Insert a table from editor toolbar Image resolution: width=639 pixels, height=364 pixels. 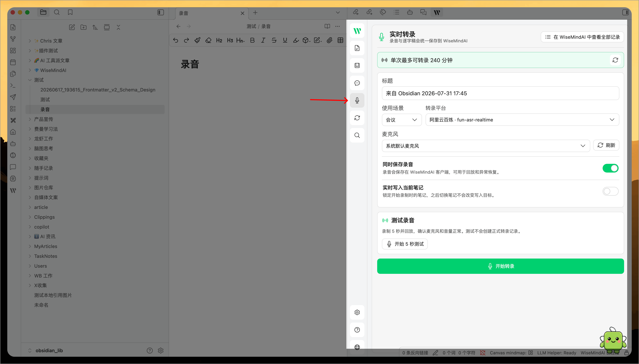340,40
